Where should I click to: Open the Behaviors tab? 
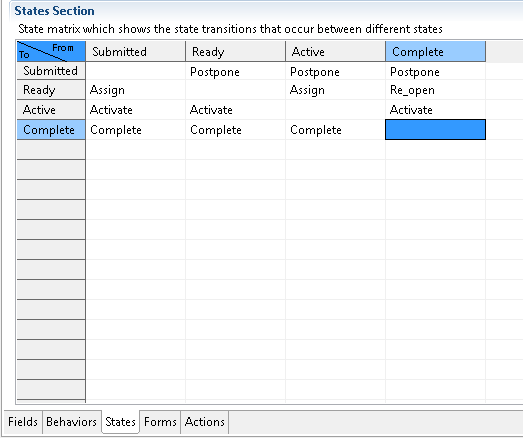tap(71, 422)
